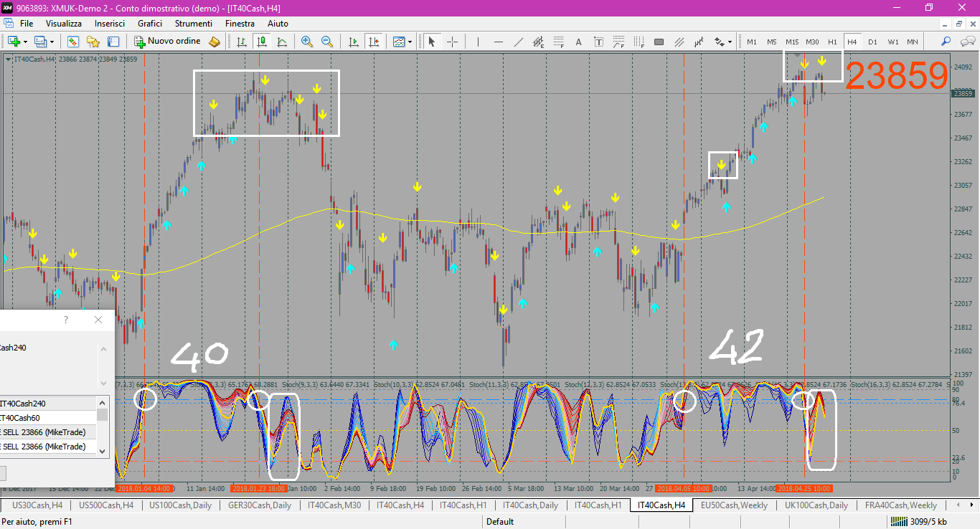The width and height of the screenshot is (980, 529).
Task: Switch to the EU50Cash,Weekly chart tab
Action: point(734,505)
